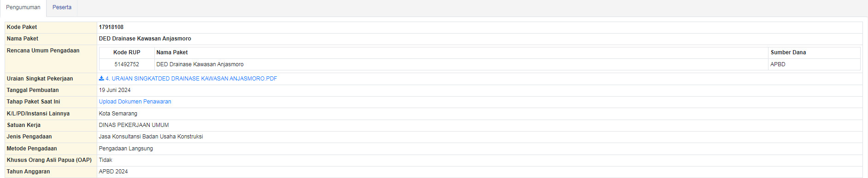Click the Rencana Umum Pengadaan row label
This screenshot has width=868, height=178.
point(43,51)
